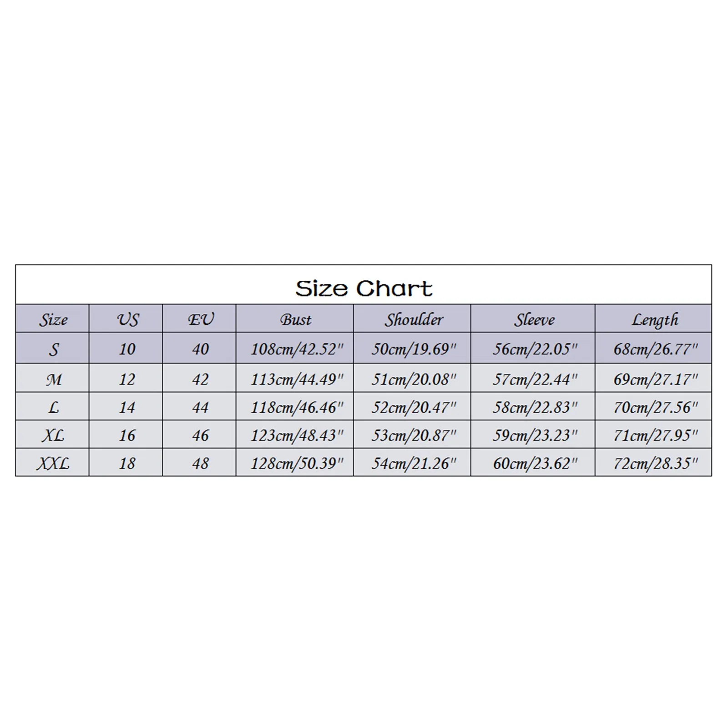The width and height of the screenshot is (728, 728).
Task: Select the 52cm/20.47" shoulder cell
Action: tap(413, 407)
